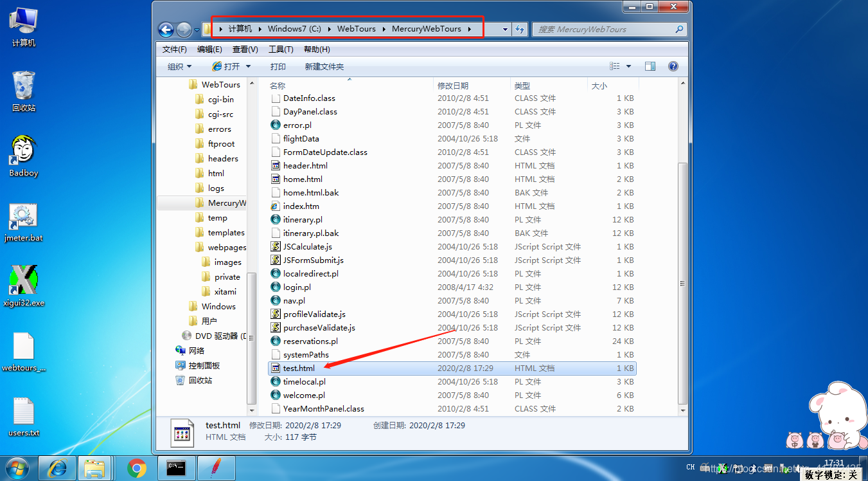
Task: Expand the Organize dropdown menu
Action: (179, 66)
